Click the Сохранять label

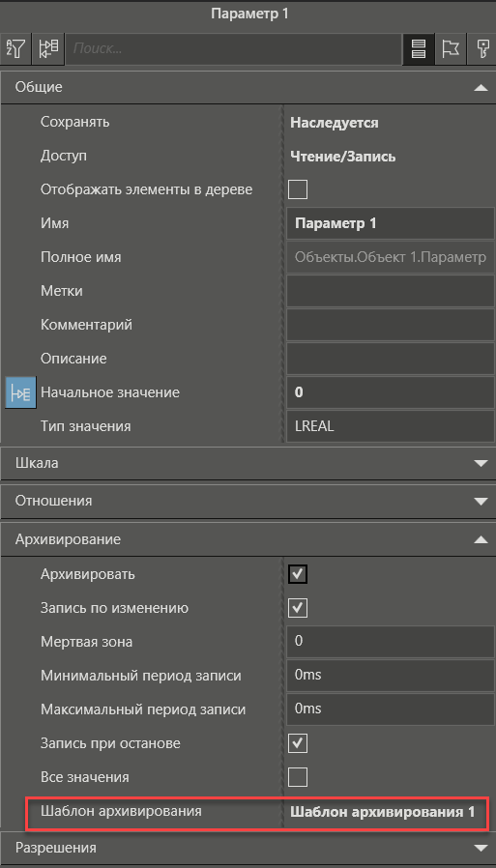click(74, 123)
